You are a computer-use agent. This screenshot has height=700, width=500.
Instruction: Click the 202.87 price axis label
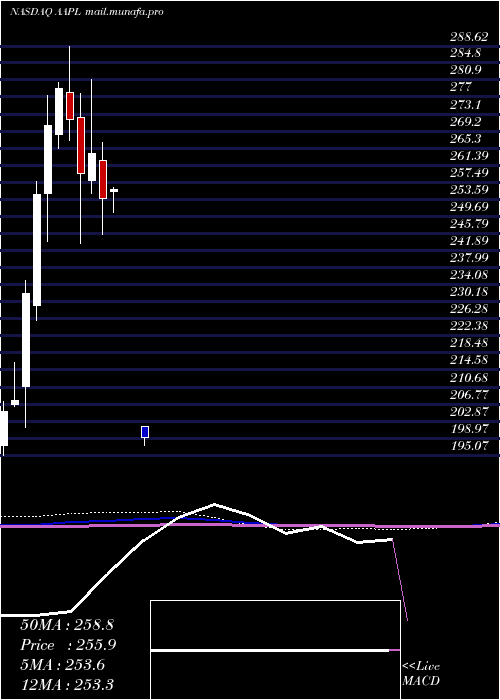coord(469,412)
